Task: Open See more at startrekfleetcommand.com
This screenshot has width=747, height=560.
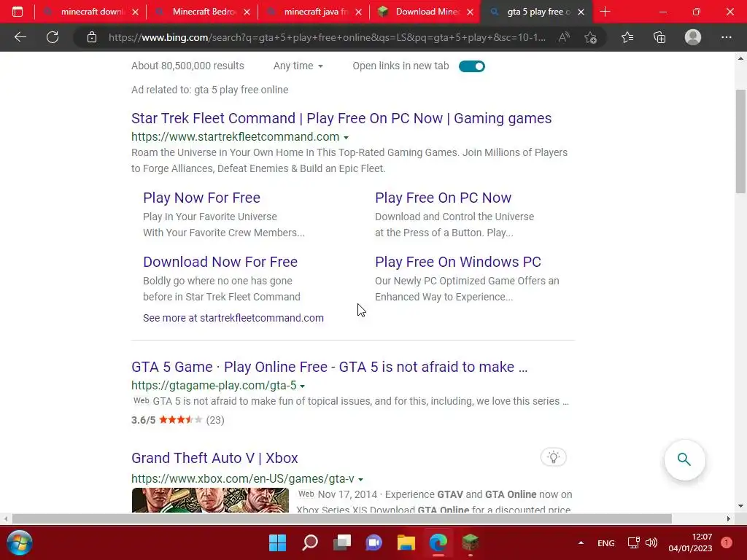Action: [233, 318]
